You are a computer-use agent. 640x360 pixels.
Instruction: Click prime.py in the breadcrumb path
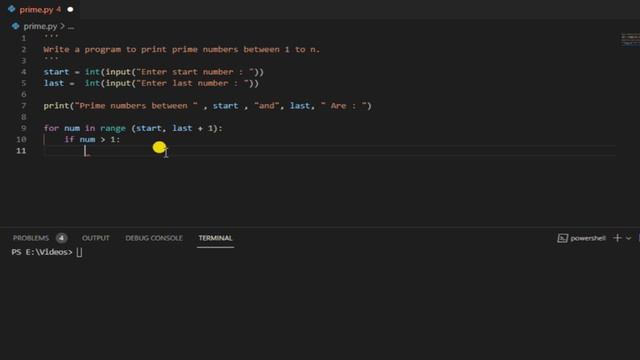point(40,27)
